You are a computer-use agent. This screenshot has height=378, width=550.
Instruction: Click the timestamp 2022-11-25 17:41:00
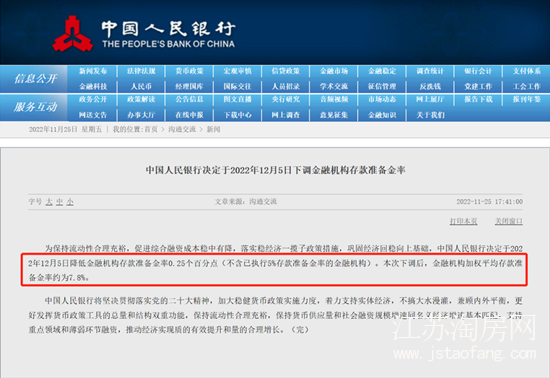click(x=489, y=202)
